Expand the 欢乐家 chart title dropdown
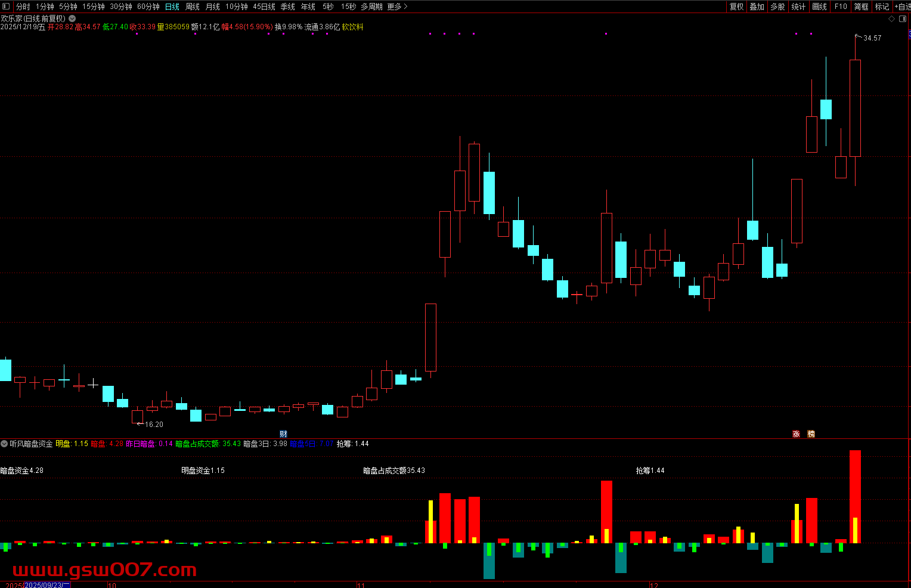This screenshot has height=588, width=911. pyautogui.click(x=72, y=18)
